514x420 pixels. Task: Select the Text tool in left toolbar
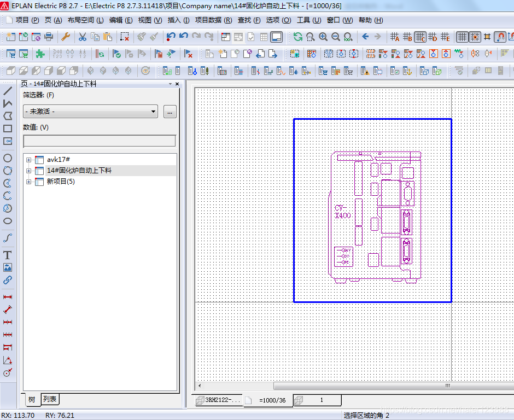(x=8, y=255)
